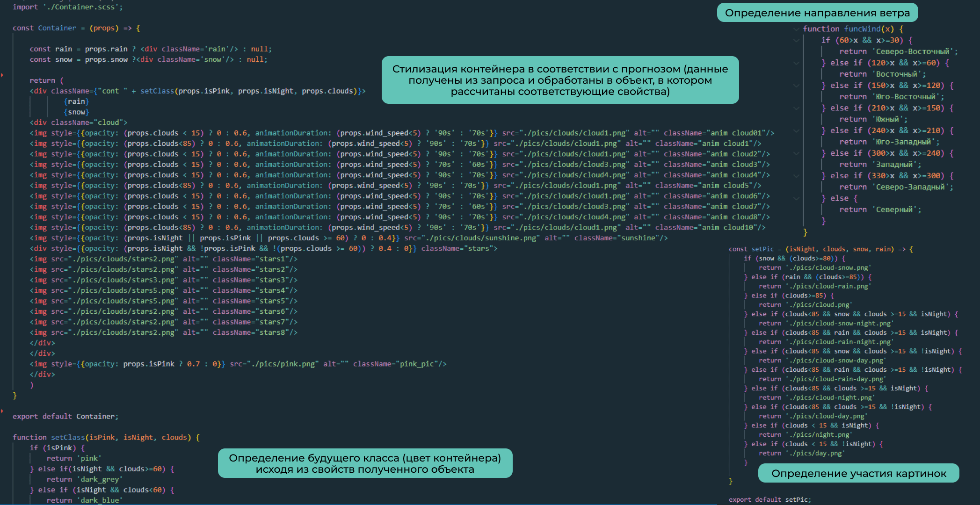The width and height of the screenshot is (980, 505).
Task: Click the return './pics/cloud-snow-day.png' line
Action: 822,361
